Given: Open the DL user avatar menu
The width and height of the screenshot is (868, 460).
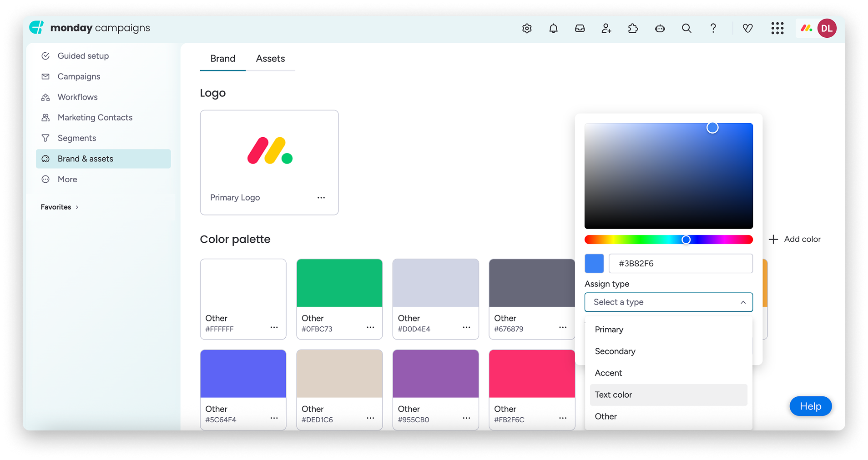Looking at the screenshot, I should click(x=827, y=28).
